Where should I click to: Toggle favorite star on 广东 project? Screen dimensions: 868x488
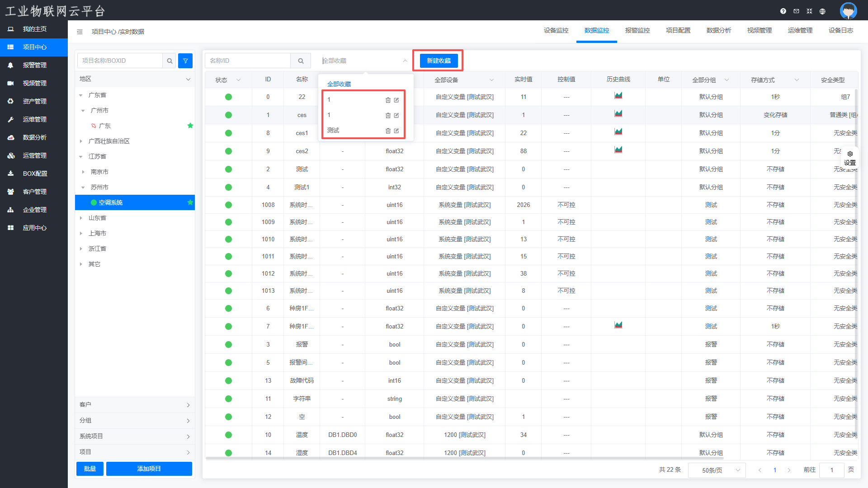pyautogui.click(x=190, y=126)
